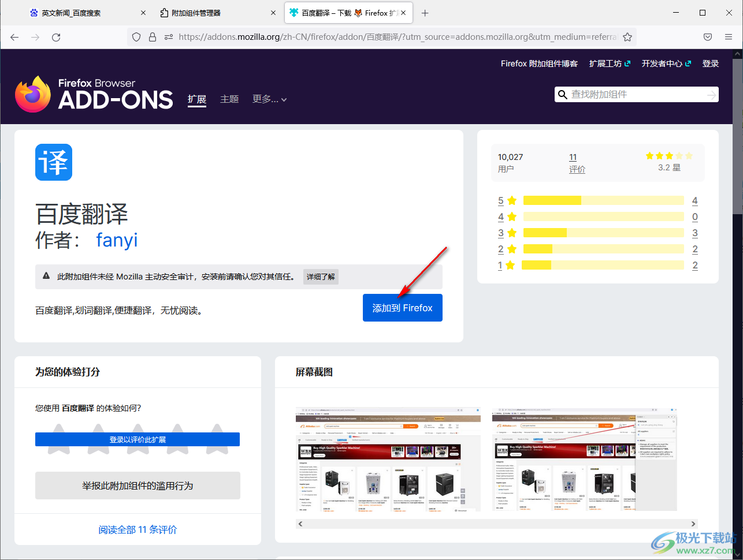The width and height of the screenshot is (743, 560).
Task: Open a new browser tab
Action: pos(425,13)
